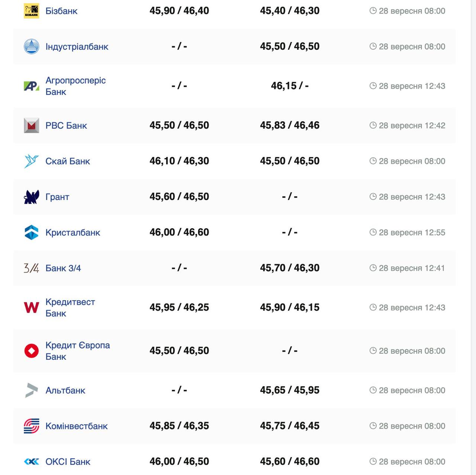This screenshot has width=476, height=475.
Task: Click the Бізбанк 28 вересня 08:00 timestamp
Action: pos(412,11)
